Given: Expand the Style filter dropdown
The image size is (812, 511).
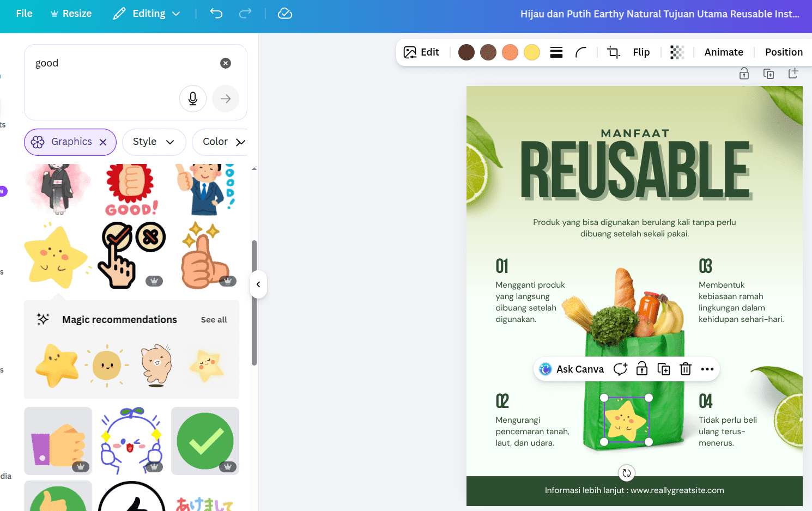Looking at the screenshot, I should coord(154,142).
